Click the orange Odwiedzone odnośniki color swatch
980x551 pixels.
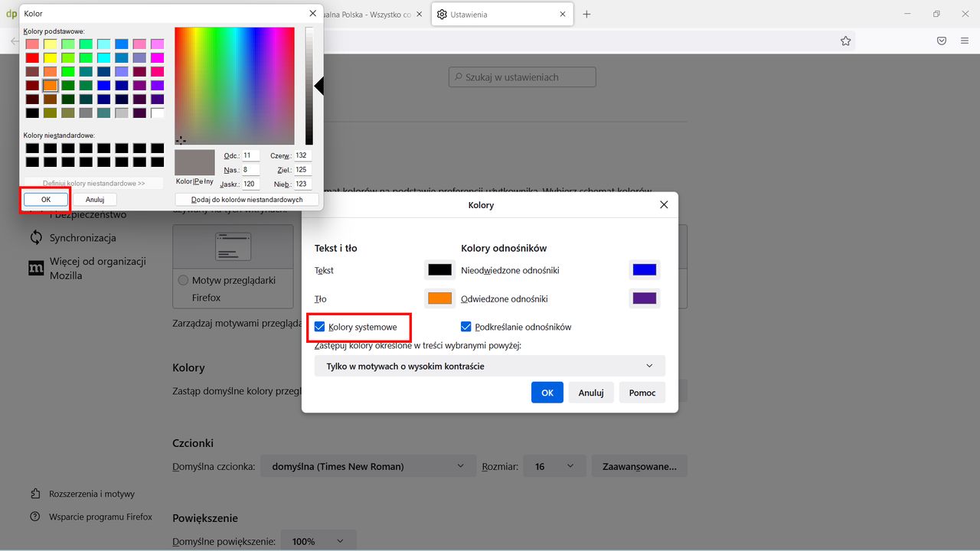tap(439, 298)
